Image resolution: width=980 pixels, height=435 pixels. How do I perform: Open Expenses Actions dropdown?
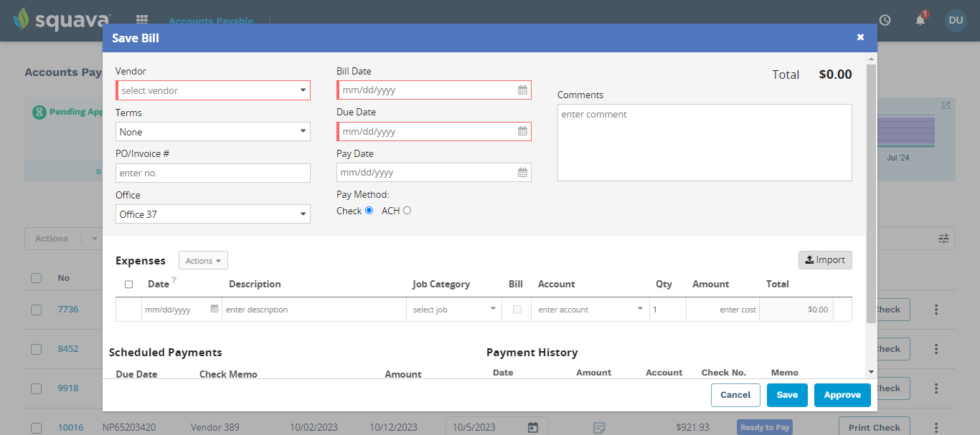[203, 261]
